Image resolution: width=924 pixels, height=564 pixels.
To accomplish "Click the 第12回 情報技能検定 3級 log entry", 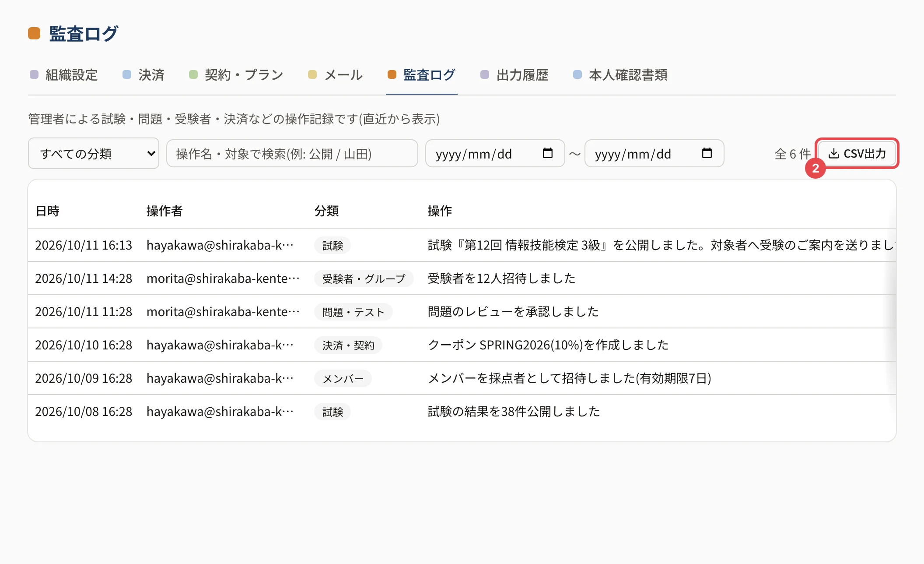I will pyautogui.click(x=661, y=245).
